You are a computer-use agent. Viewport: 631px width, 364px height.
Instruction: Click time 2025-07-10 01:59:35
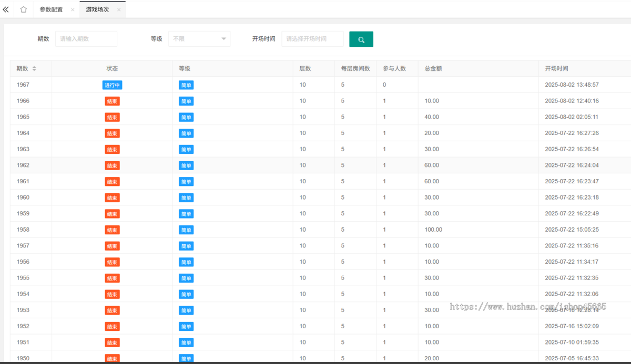pyautogui.click(x=572, y=342)
